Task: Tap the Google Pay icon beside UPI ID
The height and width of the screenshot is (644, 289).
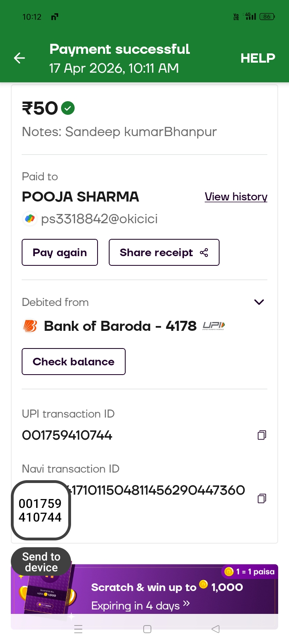Action: pos(30,219)
